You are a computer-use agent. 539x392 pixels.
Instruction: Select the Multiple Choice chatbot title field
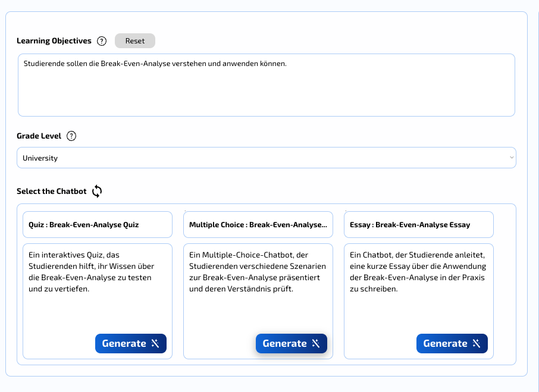click(x=258, y=225)
